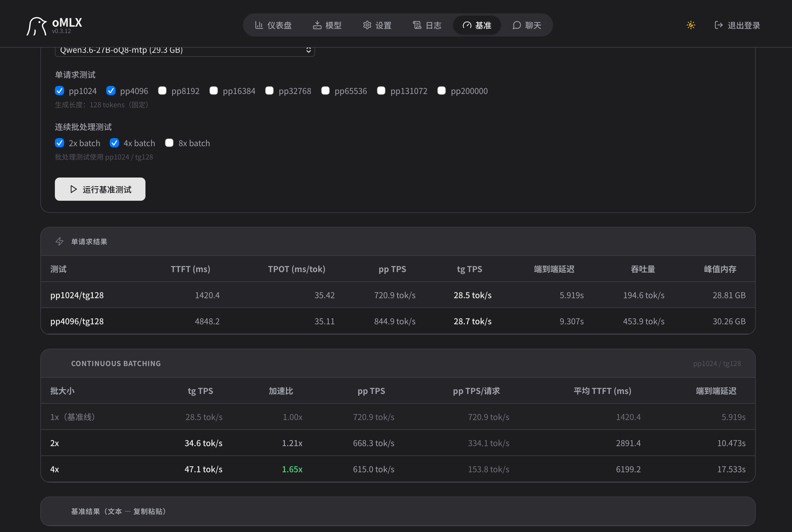Select the 基准 benchmark tab
This screenshot has width=792, height=532.
[477, 25]
